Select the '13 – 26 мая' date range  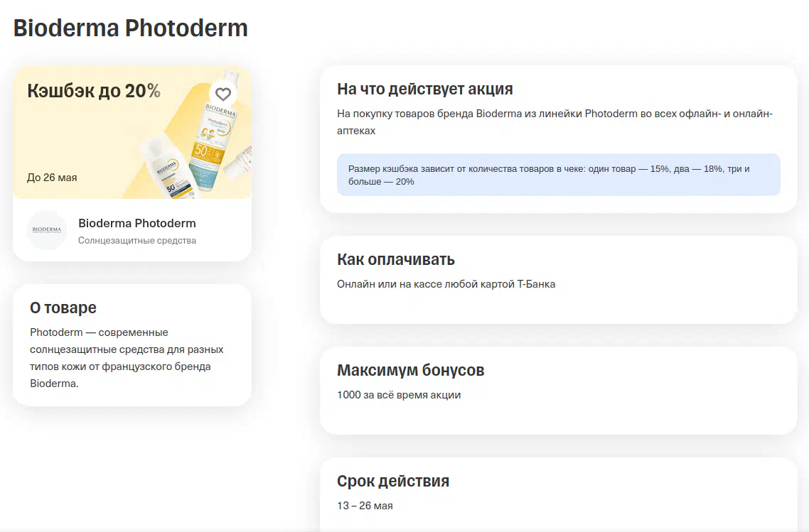pos(365,506)
